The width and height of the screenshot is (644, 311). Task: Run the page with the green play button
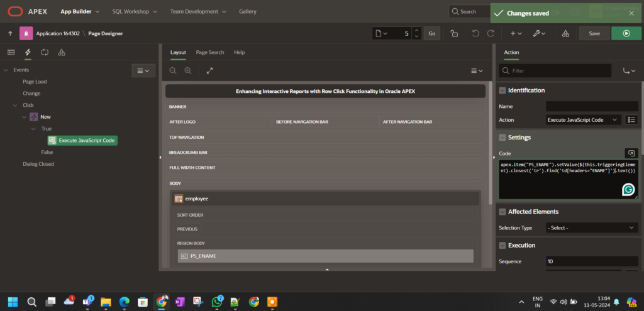pos(626,33)
